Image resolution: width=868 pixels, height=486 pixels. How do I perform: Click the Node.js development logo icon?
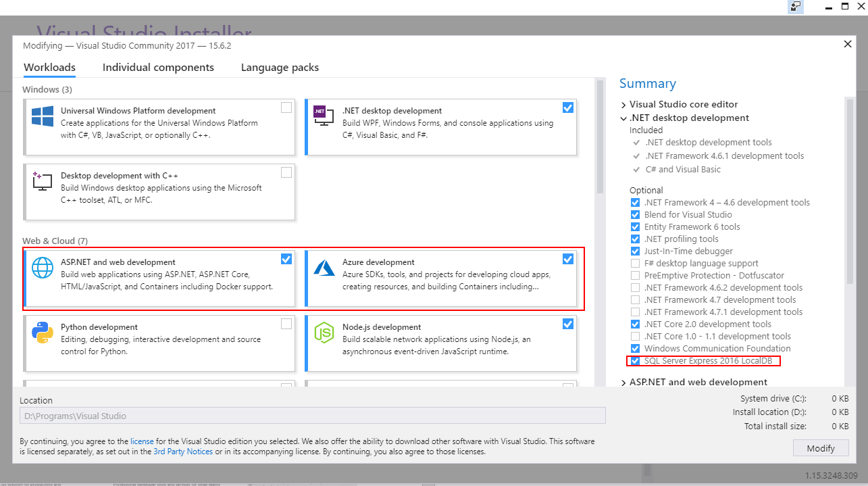pyautogui.click(x=324, y=333)
